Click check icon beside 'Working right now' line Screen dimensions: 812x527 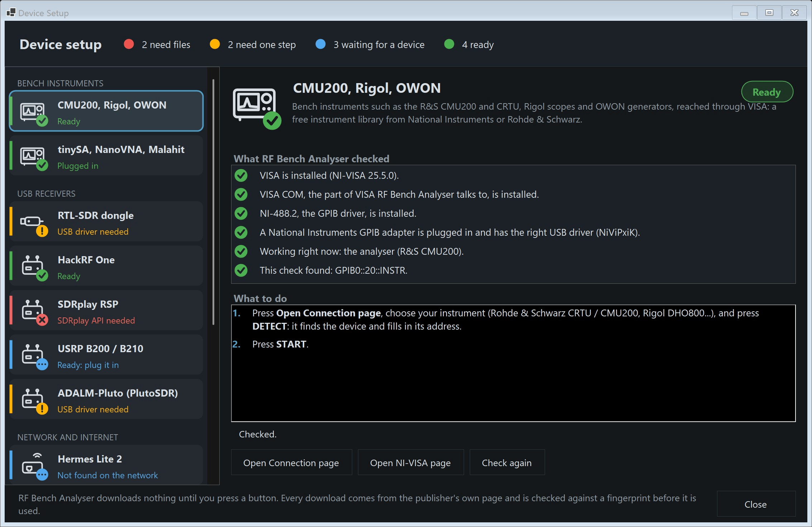pos(241,251)
